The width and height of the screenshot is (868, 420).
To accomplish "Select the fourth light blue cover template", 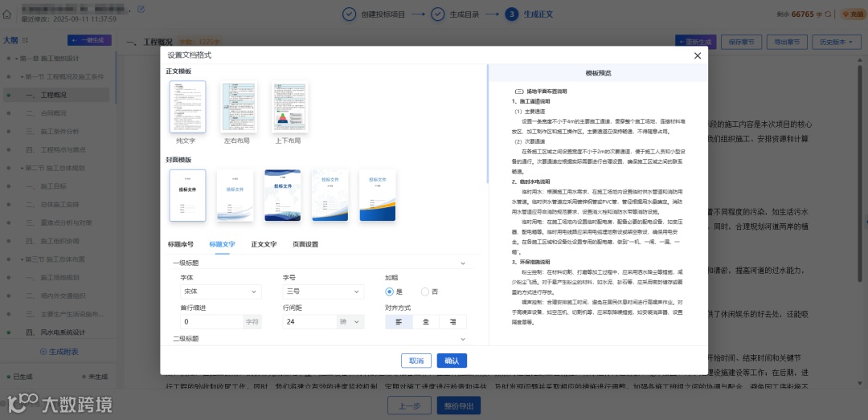I will point(330,195).
